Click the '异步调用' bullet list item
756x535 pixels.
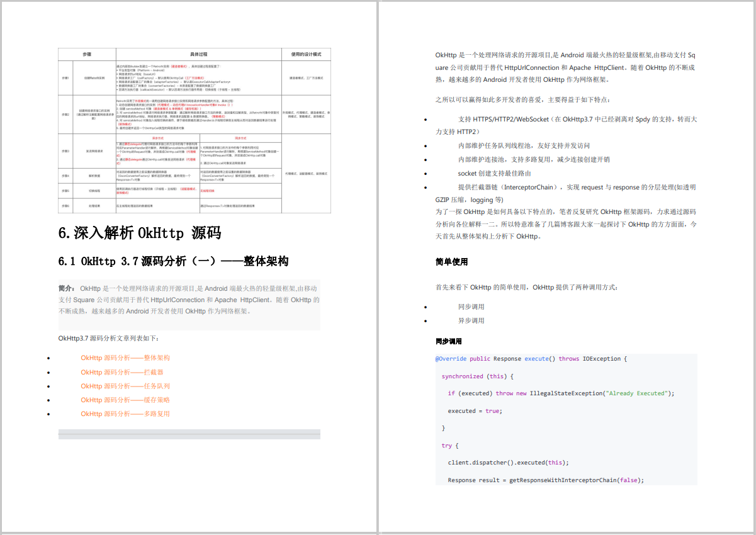coord(471,320)
